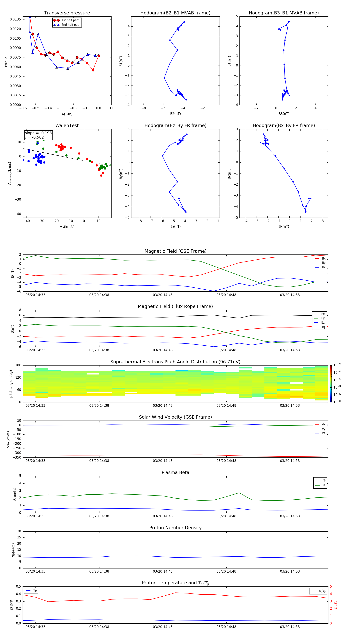The height and width of the screenshot is (644, 351).
Task: Click the 'Tp(10^6K)' y-axis label
Action: (11, 605)
